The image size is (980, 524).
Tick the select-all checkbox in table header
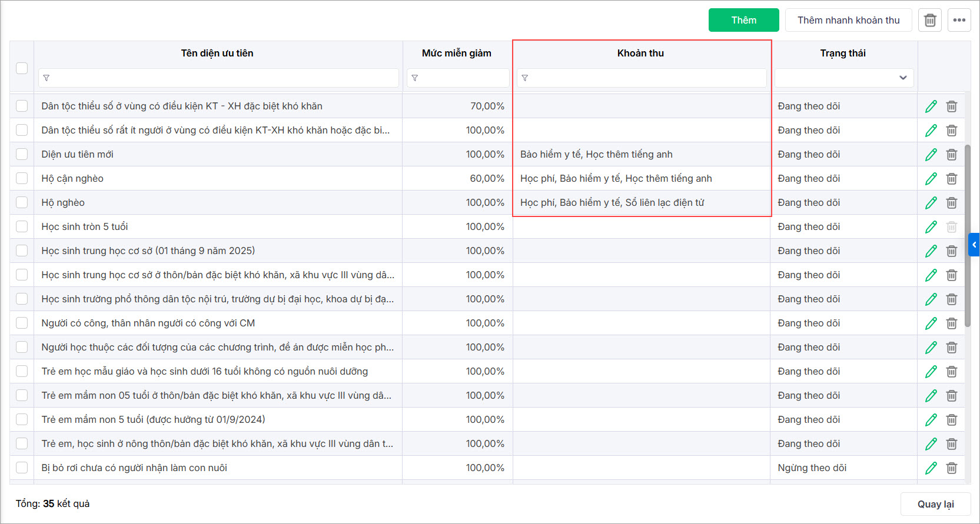[22, 68]
